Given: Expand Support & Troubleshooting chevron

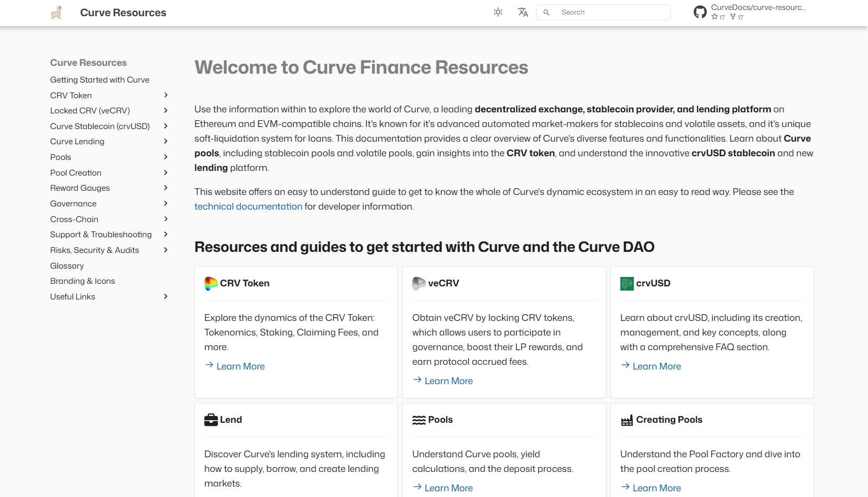Looking at the screenshot, I should point(166,234).
